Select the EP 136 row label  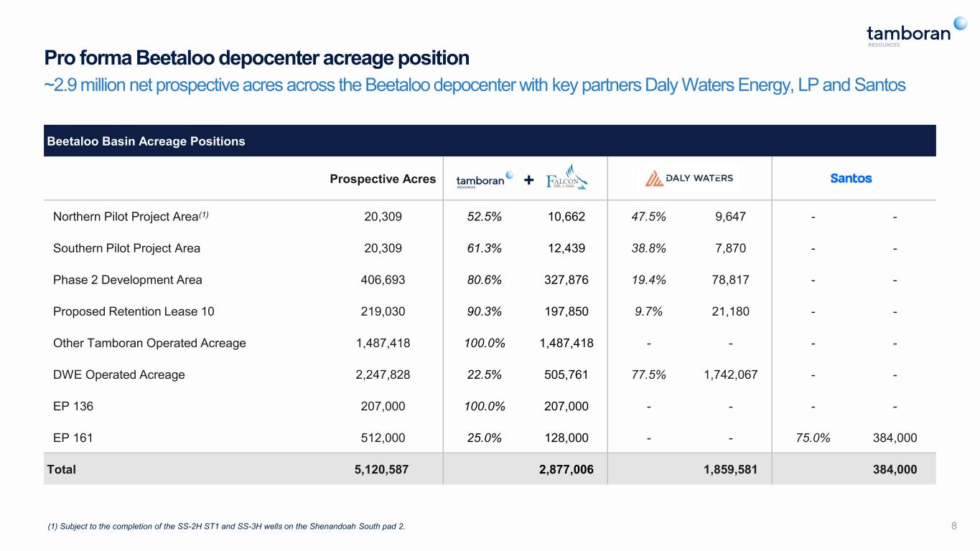tap(73, 406)
